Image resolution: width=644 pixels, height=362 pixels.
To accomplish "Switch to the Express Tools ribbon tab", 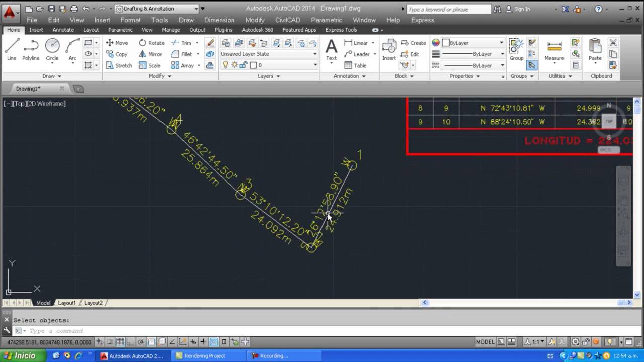I will 341,30.
